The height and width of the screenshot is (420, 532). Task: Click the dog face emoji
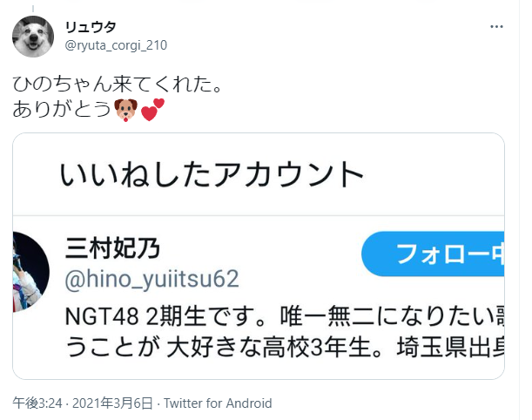(126, 110)
